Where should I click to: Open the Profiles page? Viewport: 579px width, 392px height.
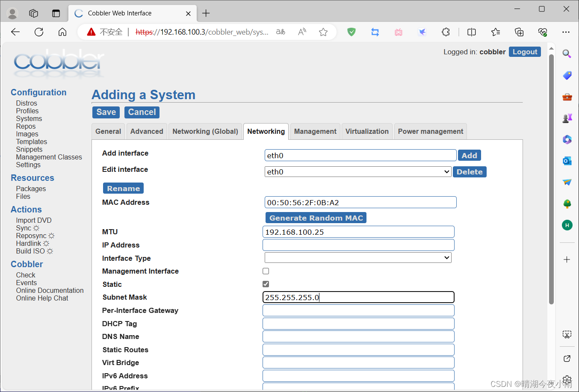click(x=27, y=111)
